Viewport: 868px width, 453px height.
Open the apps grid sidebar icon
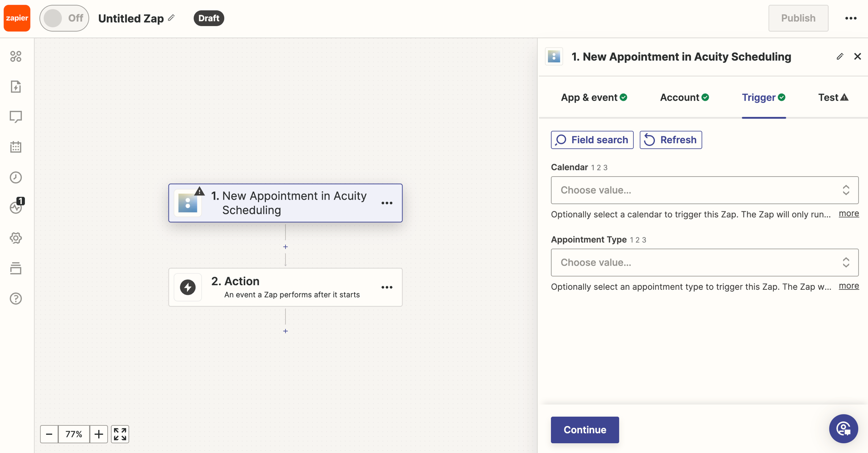[x=16, y=56]
